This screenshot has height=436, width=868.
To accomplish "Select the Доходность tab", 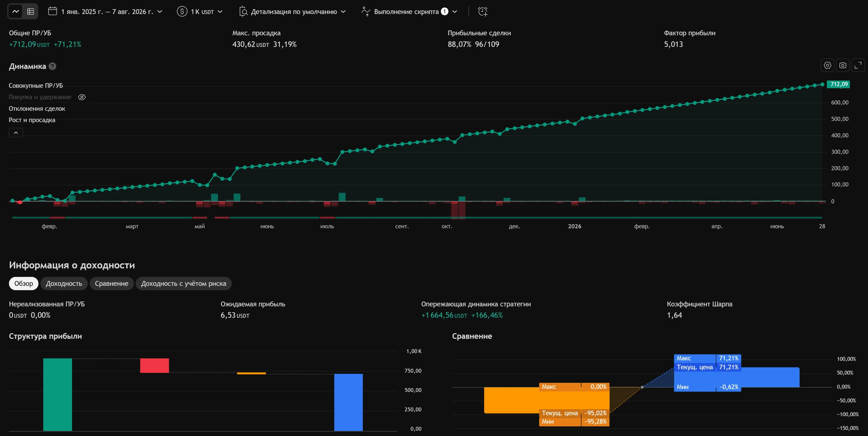I will pyautogui.click(x=64, y=284).
